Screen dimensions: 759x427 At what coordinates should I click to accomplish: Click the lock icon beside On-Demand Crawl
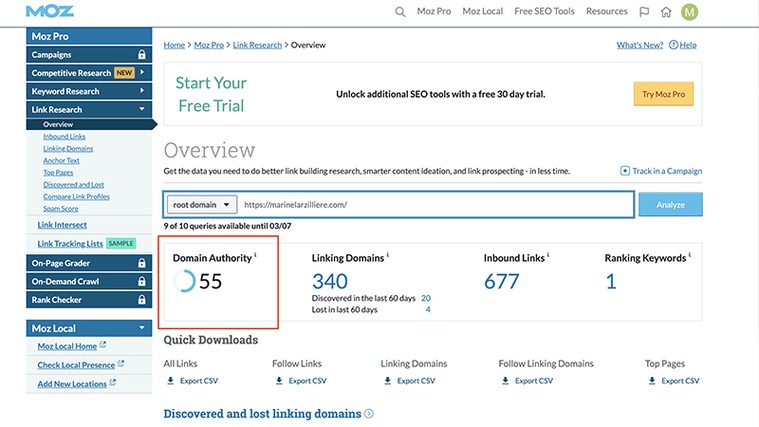pos(141,281)
